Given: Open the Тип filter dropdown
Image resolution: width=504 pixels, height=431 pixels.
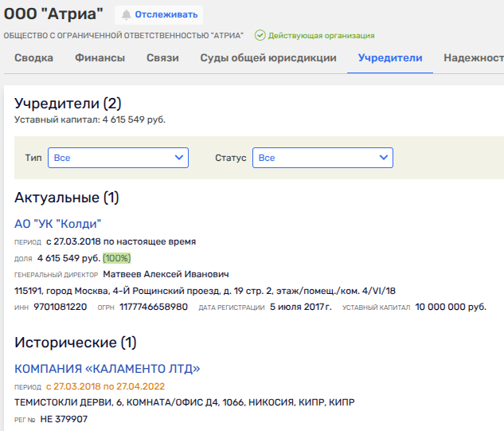Looking at the screenshot, I should 118,158.
